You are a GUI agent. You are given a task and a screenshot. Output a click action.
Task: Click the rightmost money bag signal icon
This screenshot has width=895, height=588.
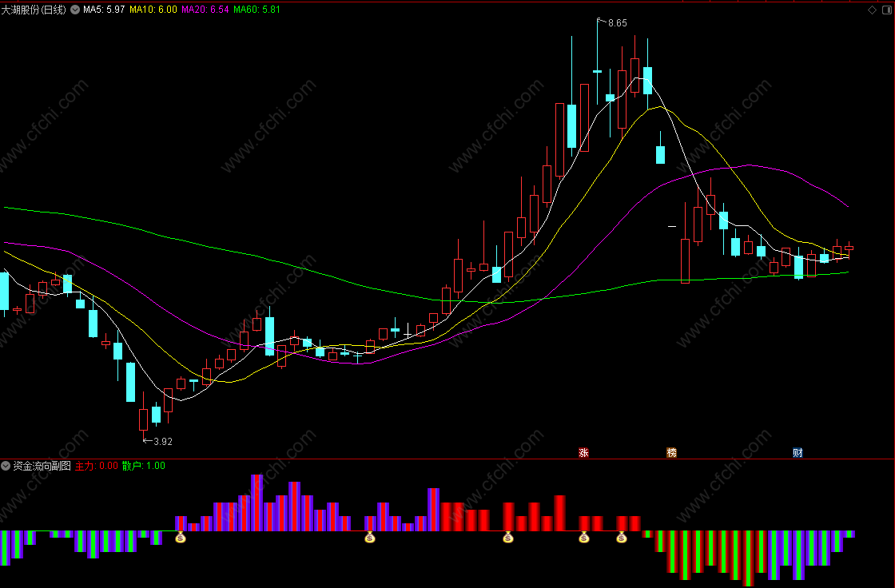point(622,537)
